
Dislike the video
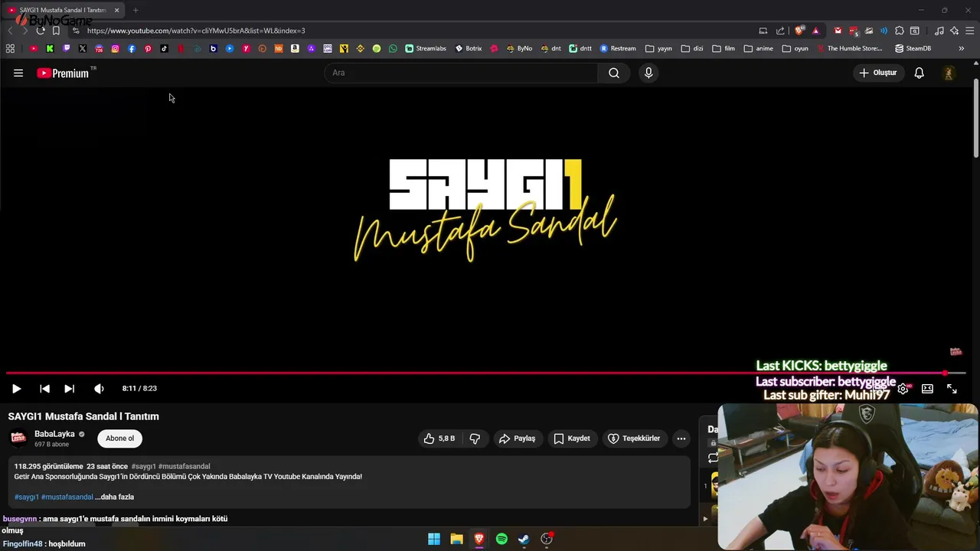click(x=475, y=439)
